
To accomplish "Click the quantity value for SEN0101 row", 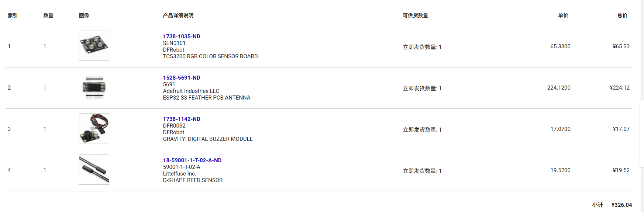I will click(45, 46).
